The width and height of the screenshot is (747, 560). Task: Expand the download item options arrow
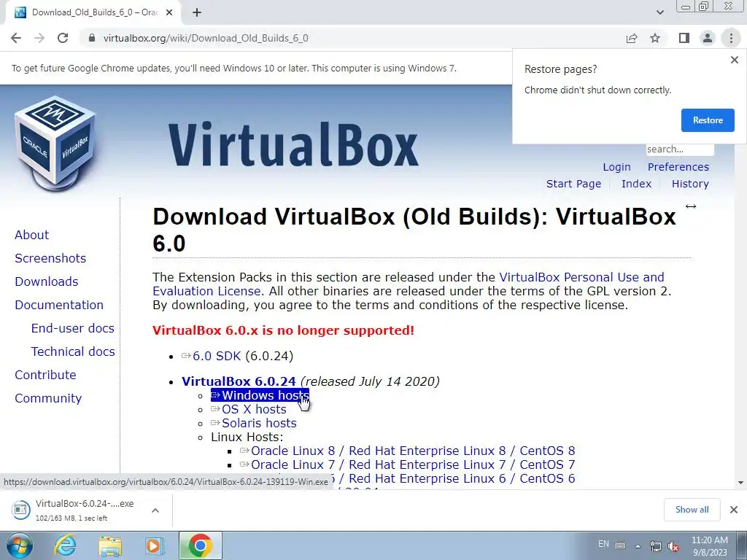155,510
